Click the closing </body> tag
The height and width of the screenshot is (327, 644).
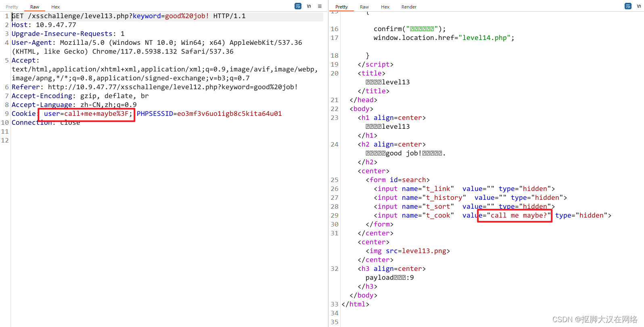coord(364,296)
